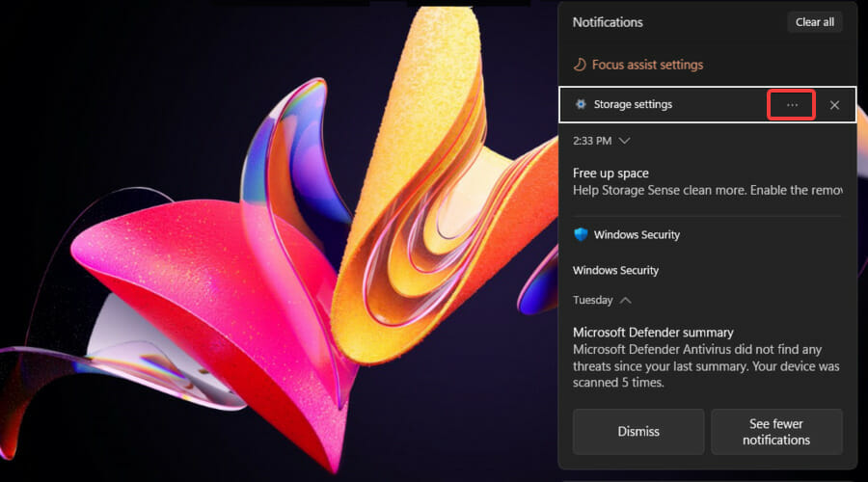Viewport: 868px width, 482px height.
Task: Open Focus assist settings link
Action: [x=647, y=65]
